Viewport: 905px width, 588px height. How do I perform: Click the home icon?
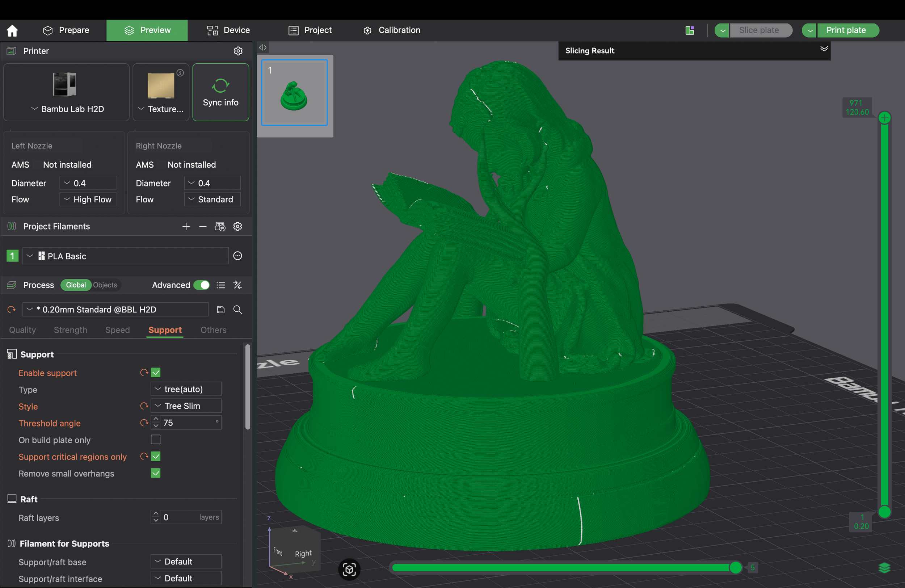click(12, 30)
